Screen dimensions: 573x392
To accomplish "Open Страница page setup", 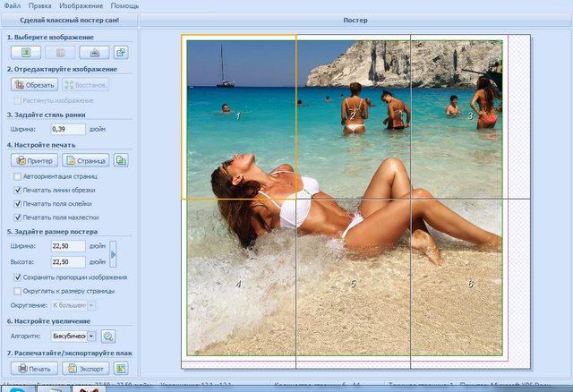I will 86,161.
